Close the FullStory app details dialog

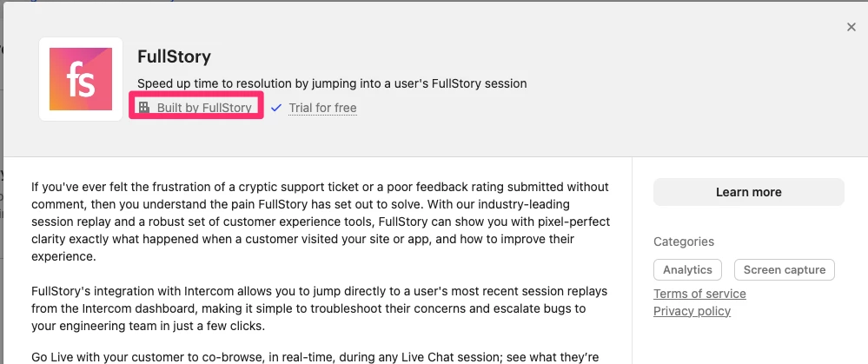pyautogui.click(x=851, y=27)
